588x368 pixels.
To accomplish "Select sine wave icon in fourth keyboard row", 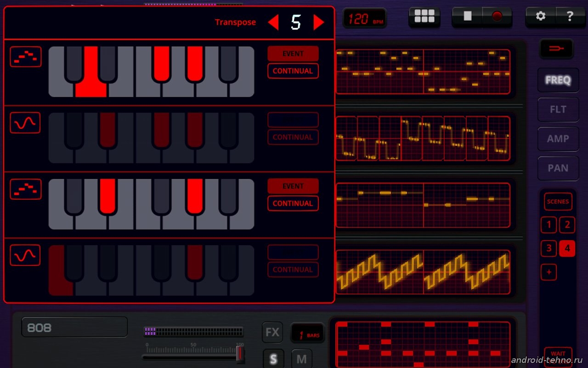I will click(x=26, y=255).
